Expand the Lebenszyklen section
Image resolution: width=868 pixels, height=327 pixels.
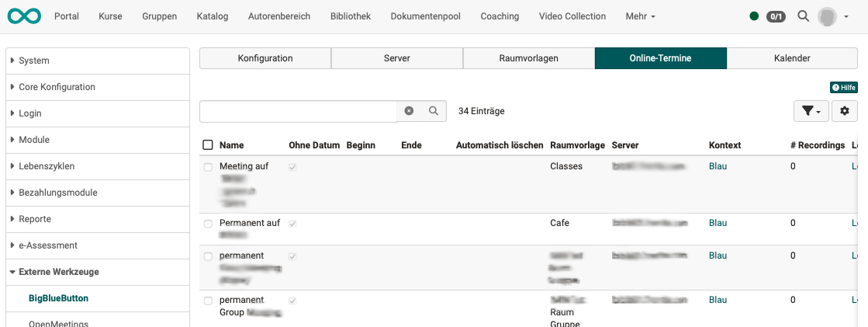point(98,166)
